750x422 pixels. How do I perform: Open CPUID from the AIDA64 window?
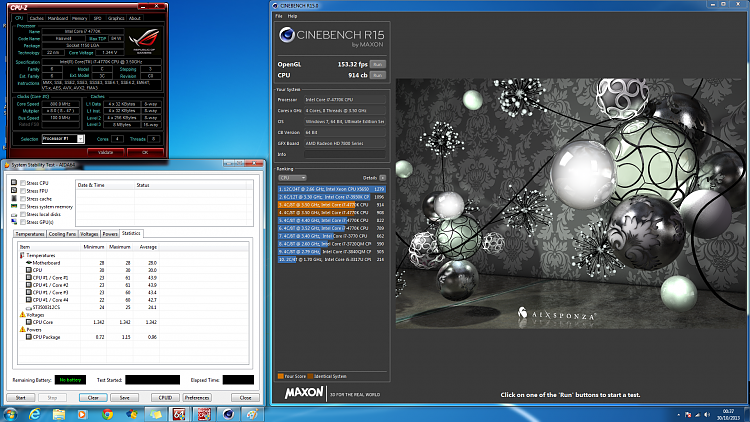coord(165,398)
